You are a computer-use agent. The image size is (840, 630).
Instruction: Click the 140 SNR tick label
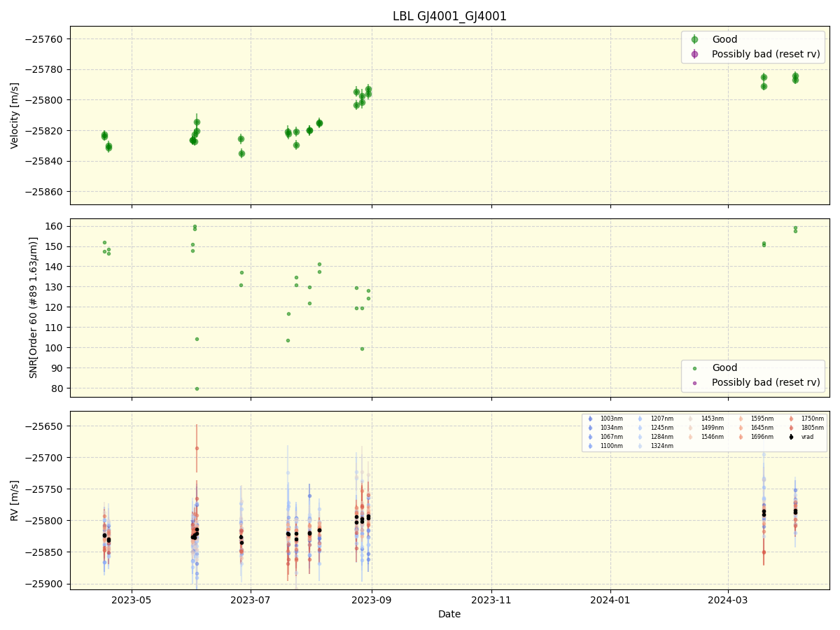tap(55, 267)
